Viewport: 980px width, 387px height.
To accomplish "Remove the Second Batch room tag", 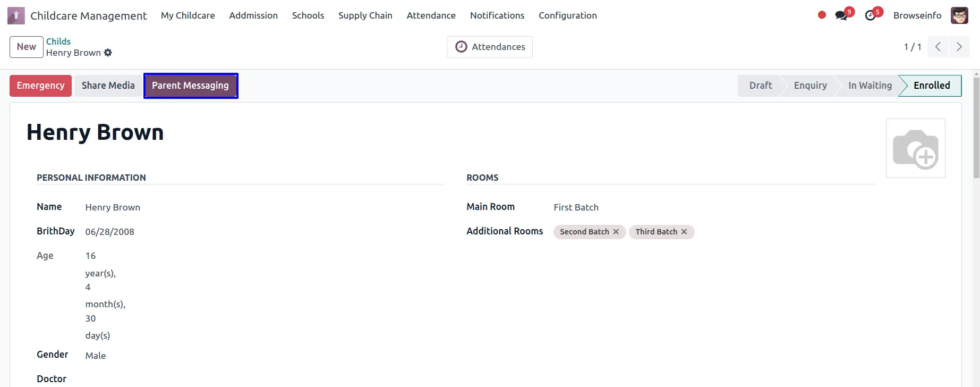I will pyautogui.click(x=616, y=232).
